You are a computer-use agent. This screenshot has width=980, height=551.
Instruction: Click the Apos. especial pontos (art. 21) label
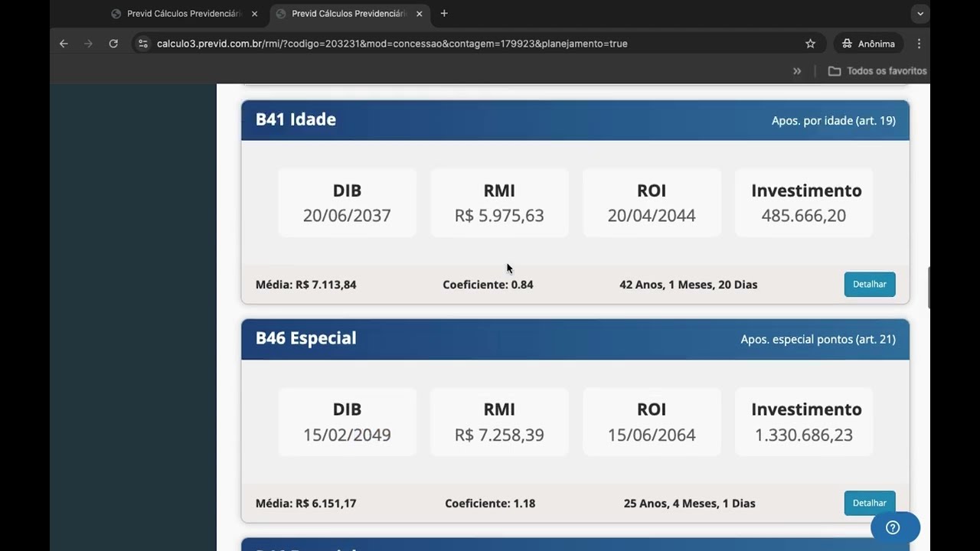[x=818, y=339]
